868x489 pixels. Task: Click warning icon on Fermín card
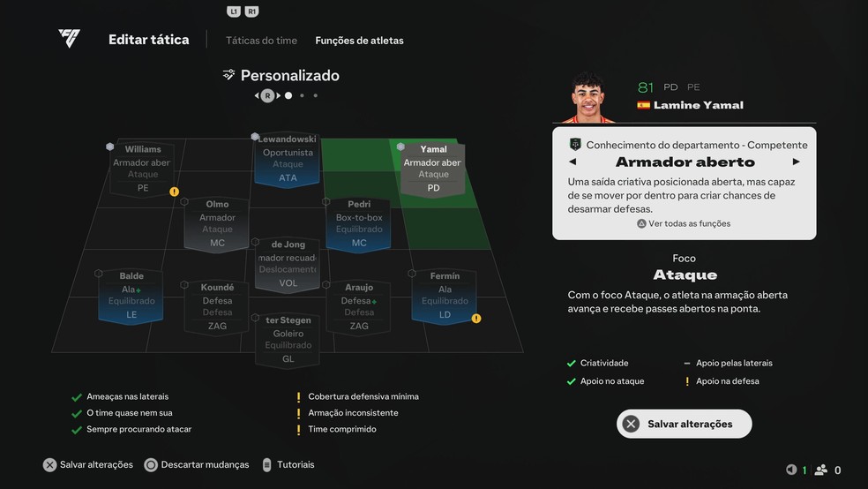click(476, 319)
